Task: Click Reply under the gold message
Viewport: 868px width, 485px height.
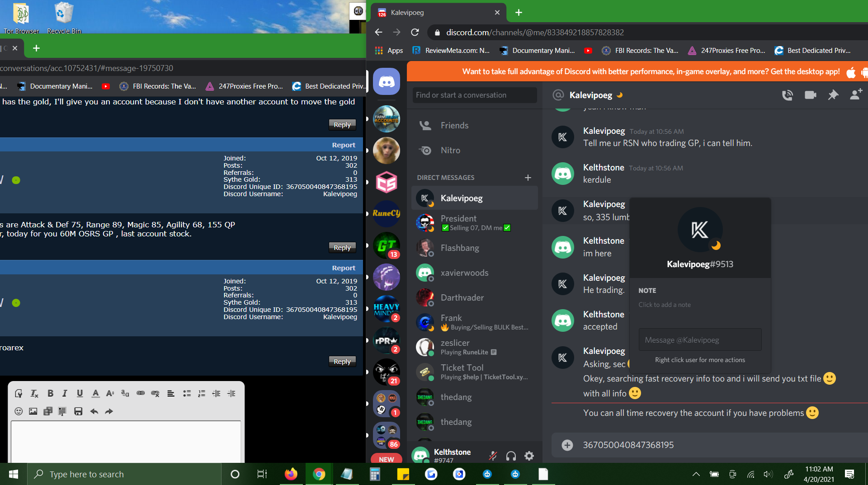Action: [342, 125]
